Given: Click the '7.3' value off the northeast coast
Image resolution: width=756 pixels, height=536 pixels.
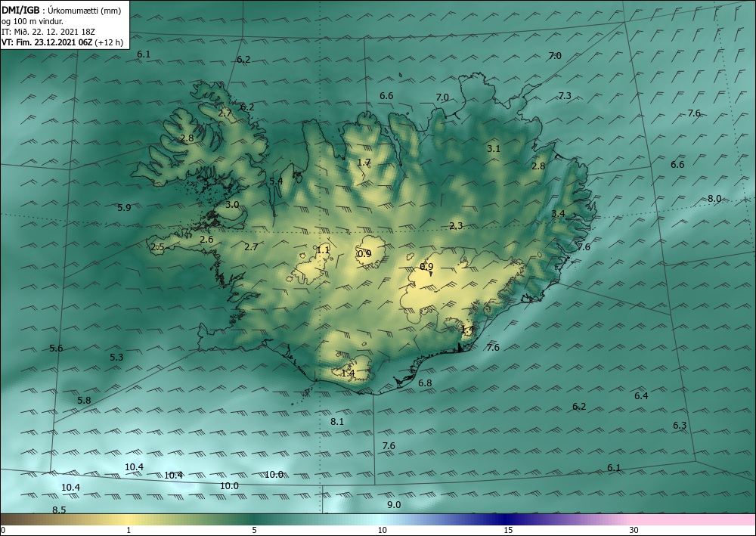Looking at the screenshot, I should [565, 96].
